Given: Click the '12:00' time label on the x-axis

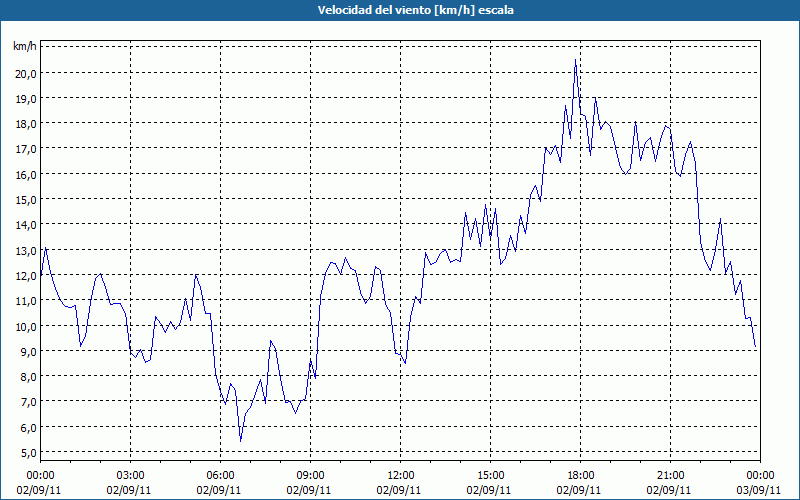Looking at the screenshot, I should coord(401,476).
